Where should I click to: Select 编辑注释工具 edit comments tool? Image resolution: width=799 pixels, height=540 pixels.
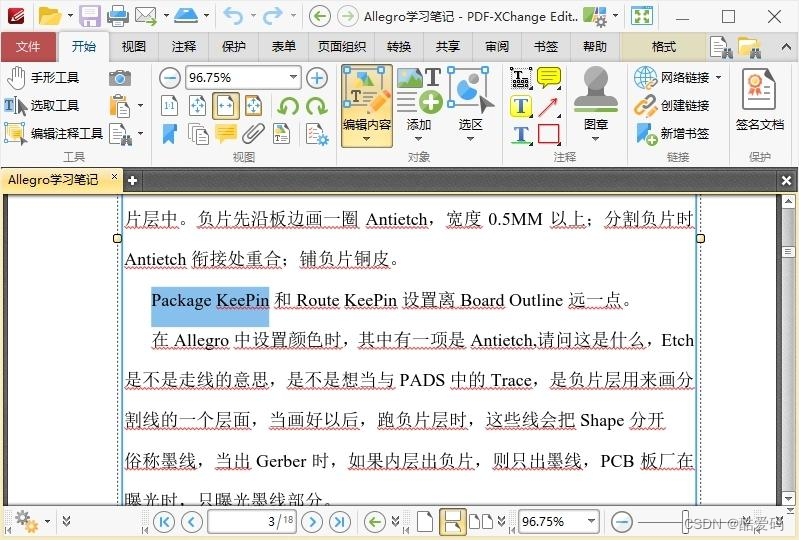[x=54, y=134]
